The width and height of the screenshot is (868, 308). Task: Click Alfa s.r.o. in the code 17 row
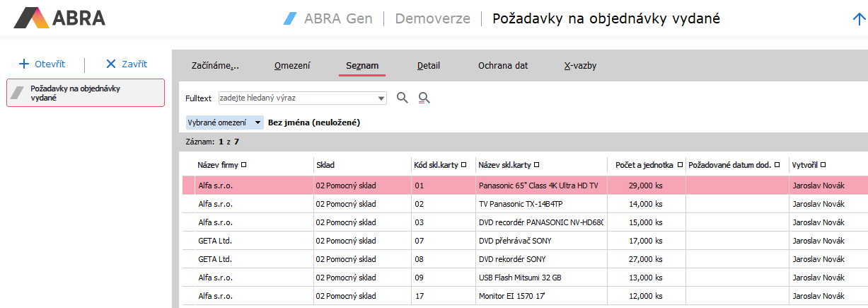point(216,296)
